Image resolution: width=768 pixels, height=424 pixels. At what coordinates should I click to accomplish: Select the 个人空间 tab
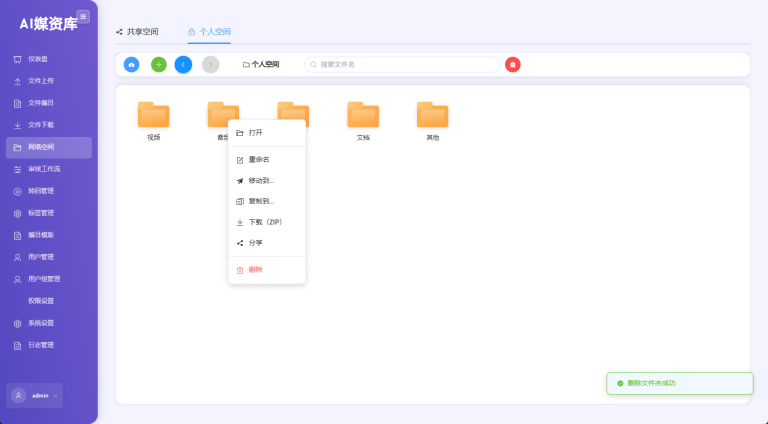pyautogui.click(x=210, y=32)
